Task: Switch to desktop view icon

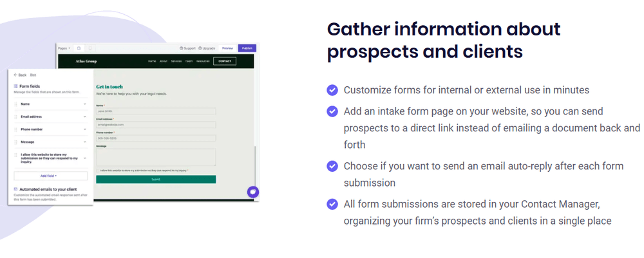Action: 79,48
